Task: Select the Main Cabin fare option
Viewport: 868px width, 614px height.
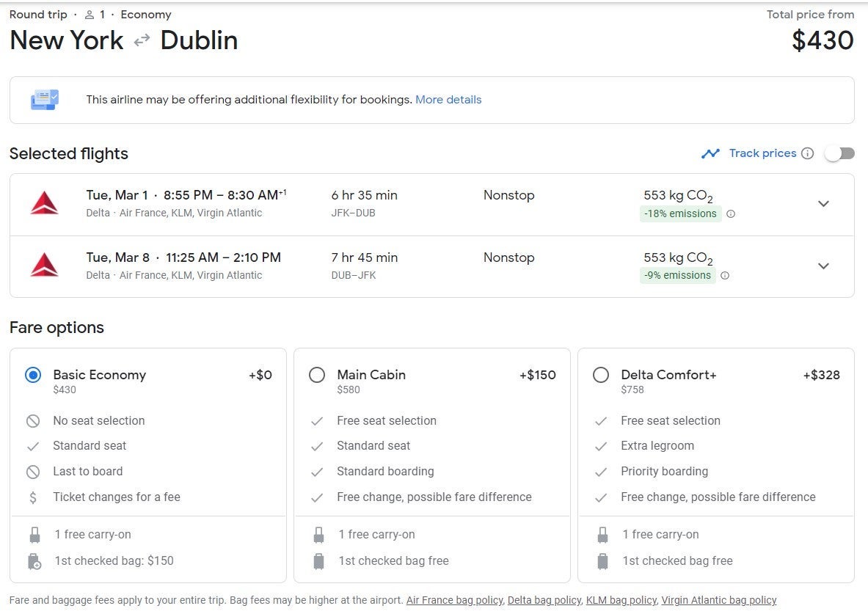Action: [x=317, y=375]
